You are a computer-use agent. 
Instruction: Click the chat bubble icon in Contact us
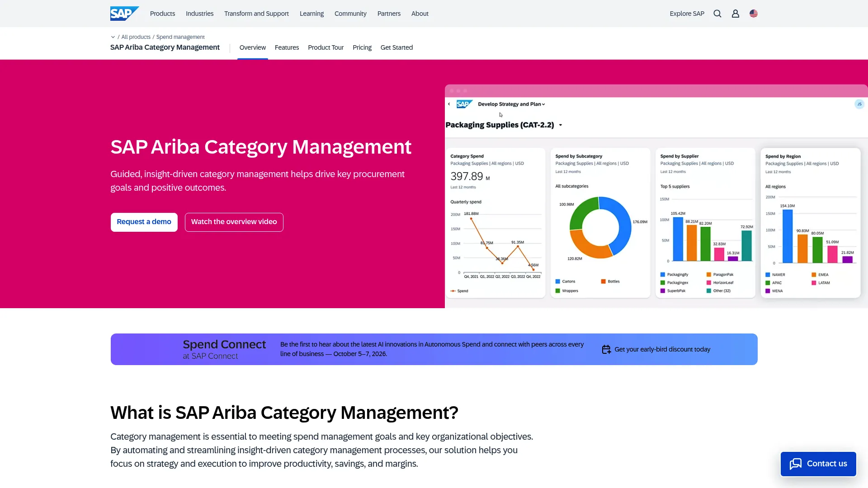[796, 464]
